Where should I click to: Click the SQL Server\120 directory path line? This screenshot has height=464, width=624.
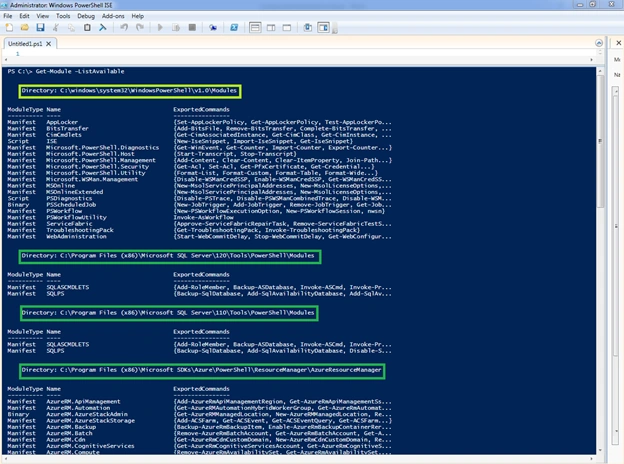click(x=170, y=256)
